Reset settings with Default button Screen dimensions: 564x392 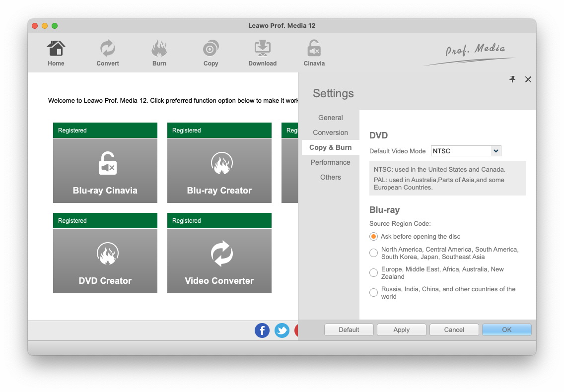pos(349,329)
